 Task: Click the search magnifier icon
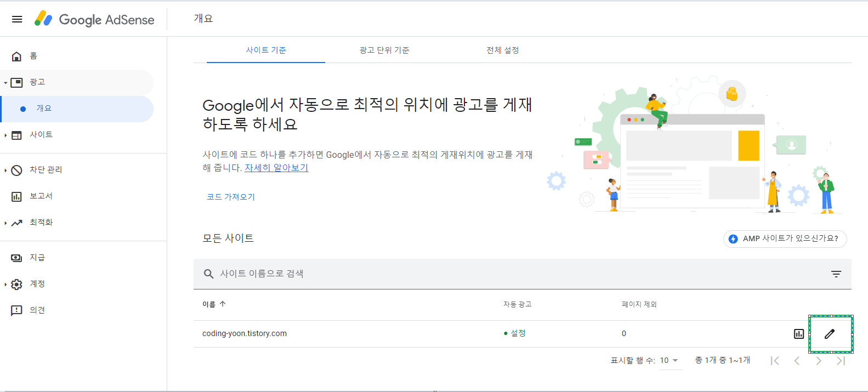(x=208, y=274)
